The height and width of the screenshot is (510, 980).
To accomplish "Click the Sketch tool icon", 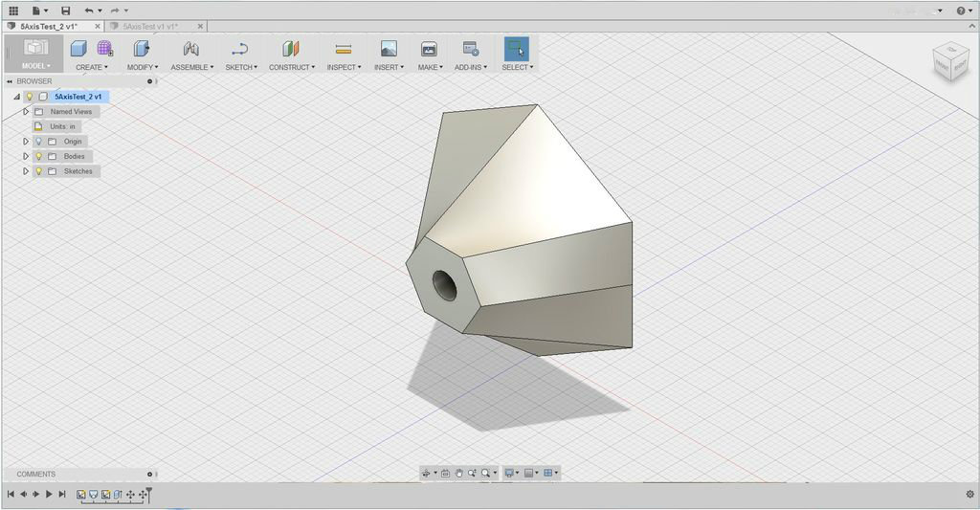I will 239,49.
